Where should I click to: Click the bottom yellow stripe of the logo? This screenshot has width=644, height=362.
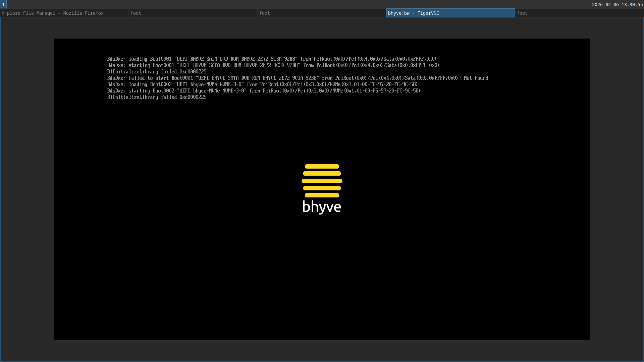click(322, 195)
